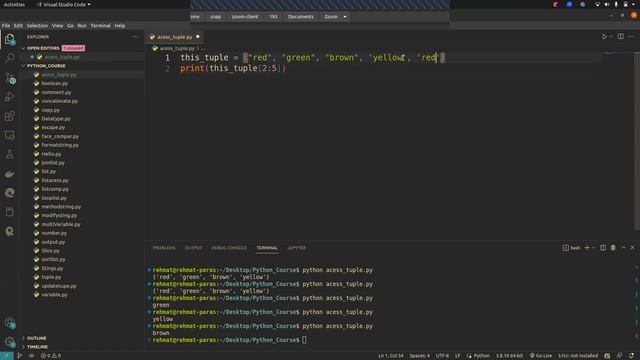Click the editor vertical scrollbar
The height and width of the screenshot is (360, 640).
click(x=637, y=141)
